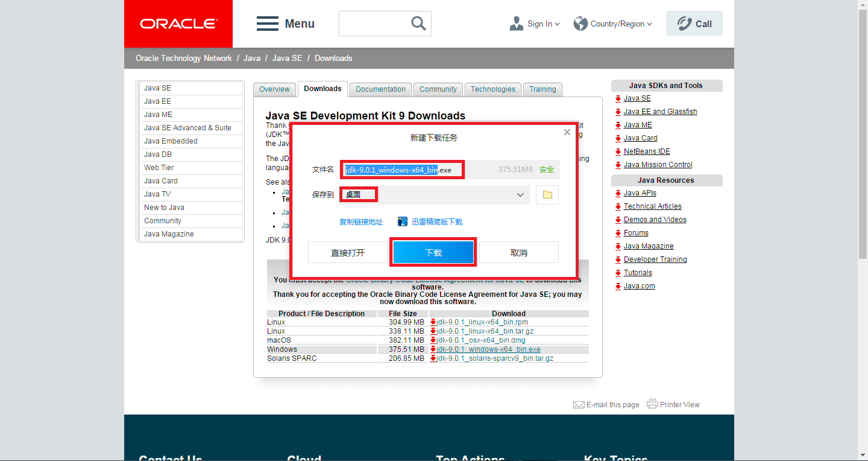868x461 pixels.
Task: Click the E-mail this page link text
Action: click(x=612, y=405)
